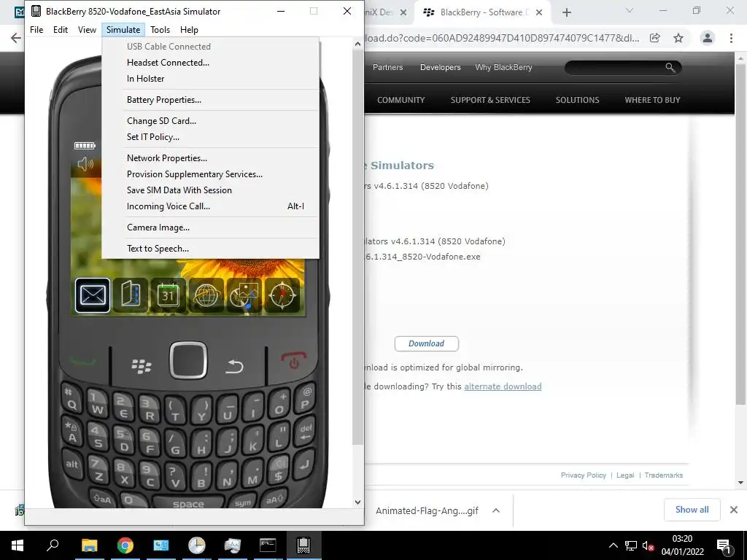Screen dimensions: 747x560
Task: Tap the BlackBerry menu key
Action: pos(141,366)
